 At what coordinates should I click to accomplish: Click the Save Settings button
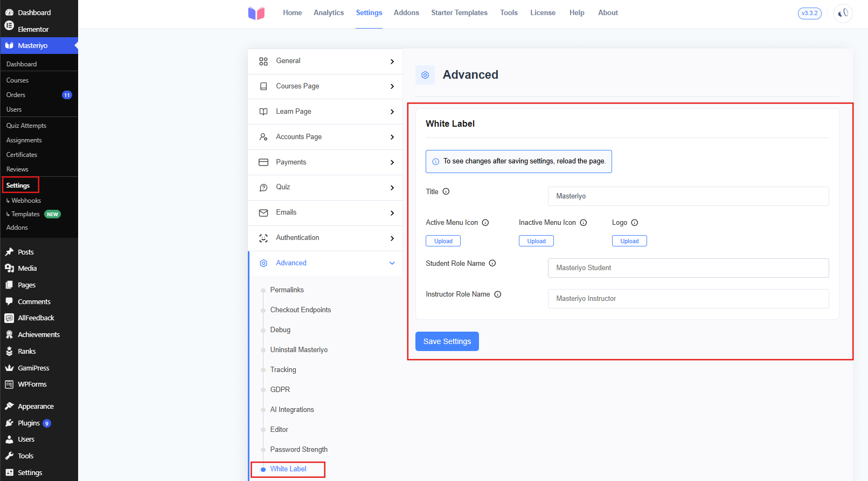tap(447, 341)
